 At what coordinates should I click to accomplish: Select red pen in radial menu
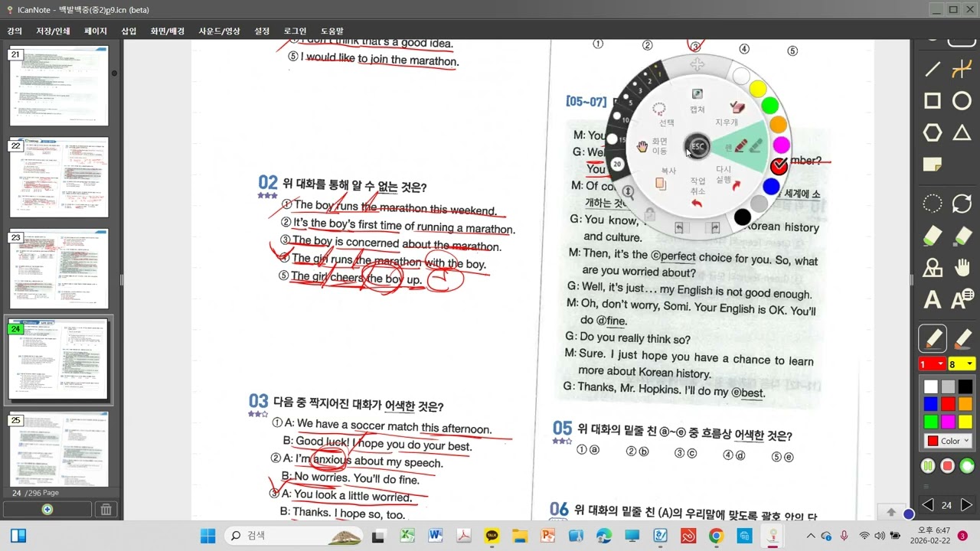coord(740,145)
